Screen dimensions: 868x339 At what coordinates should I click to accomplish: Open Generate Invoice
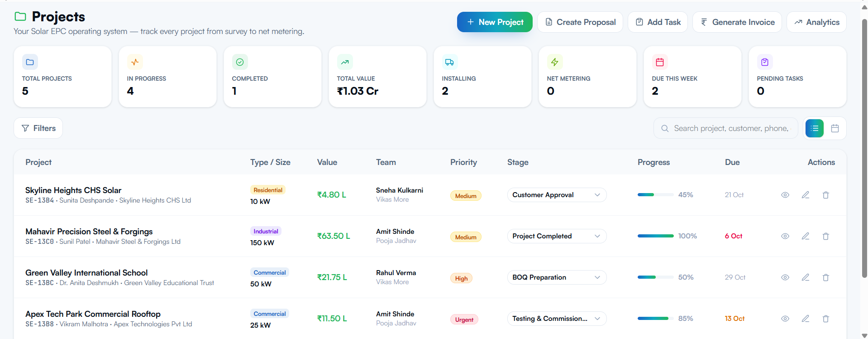(737, 22)
